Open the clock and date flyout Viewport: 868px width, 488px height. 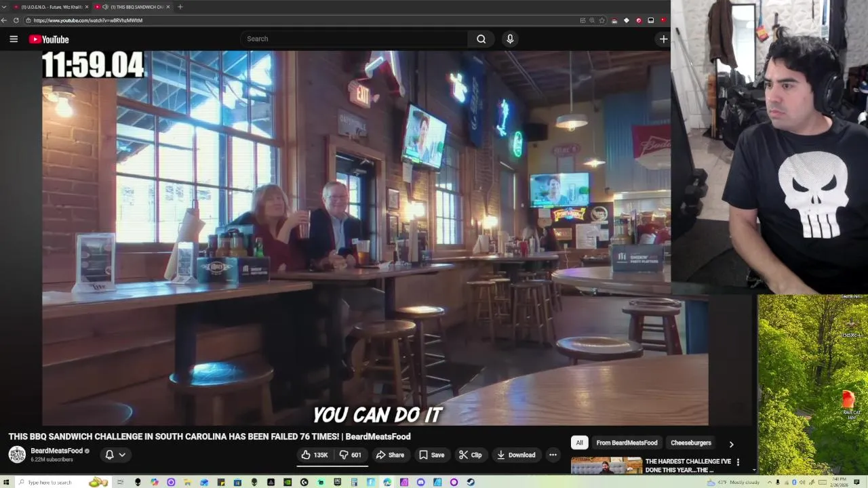(x=839, y=482)
